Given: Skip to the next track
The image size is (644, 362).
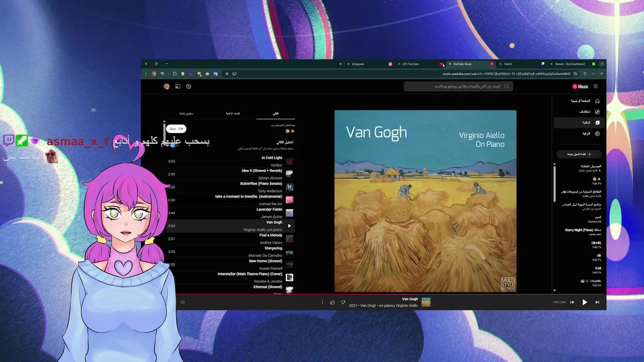Looking at the screenshot, I should click(x=597, y=302).
